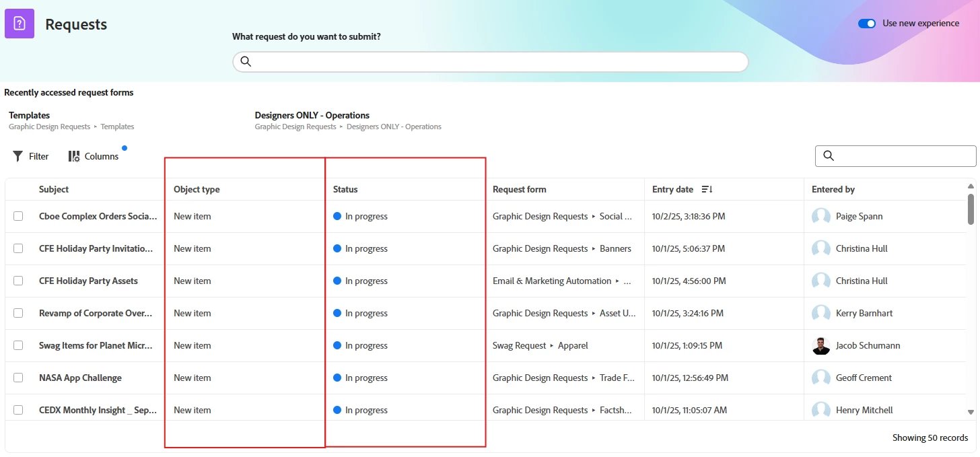980x457 pixels.
Task: Click the table search magnifier icon
Action: tap(829, 155)
